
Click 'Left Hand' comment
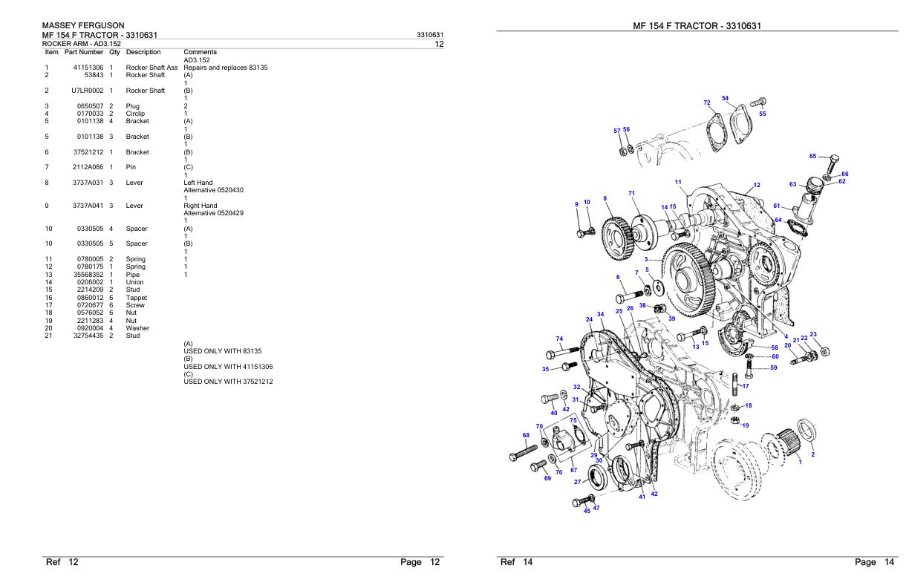pyautogui.click(x=199, y=183)
